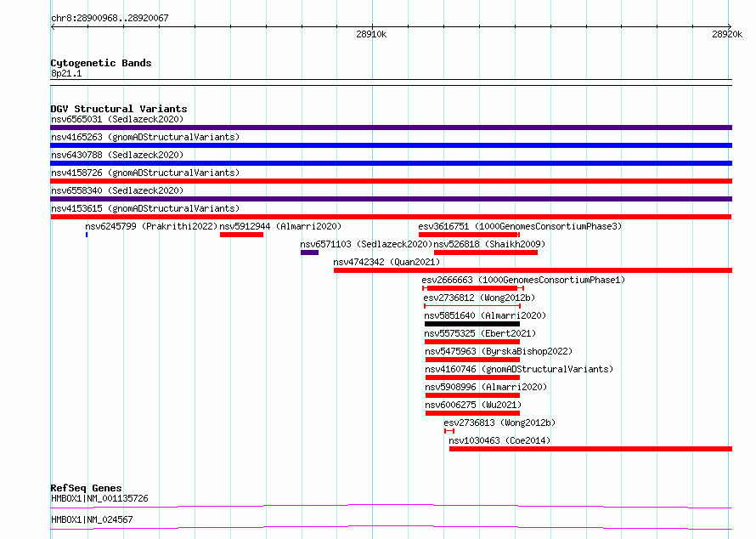Viewport: 756px width, 539px height.
Task: Click the left arrowhead of the ruler
Action: click(53, 27)
